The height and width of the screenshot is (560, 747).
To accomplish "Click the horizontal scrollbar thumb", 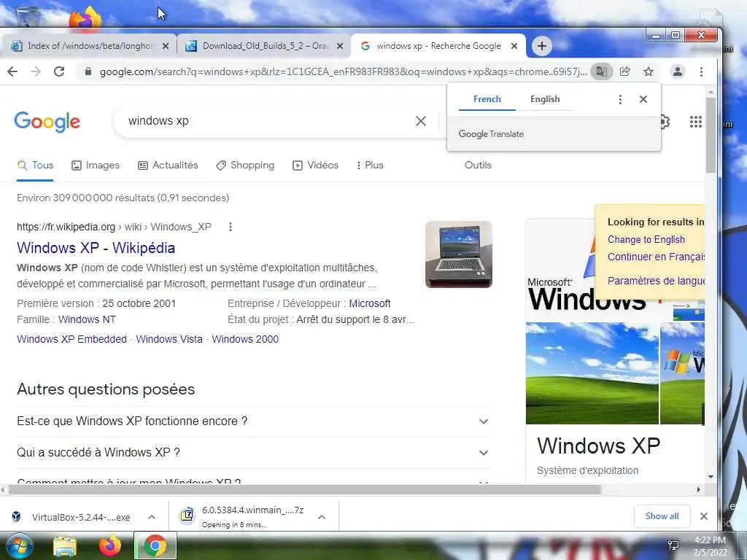I will (305, 489).
